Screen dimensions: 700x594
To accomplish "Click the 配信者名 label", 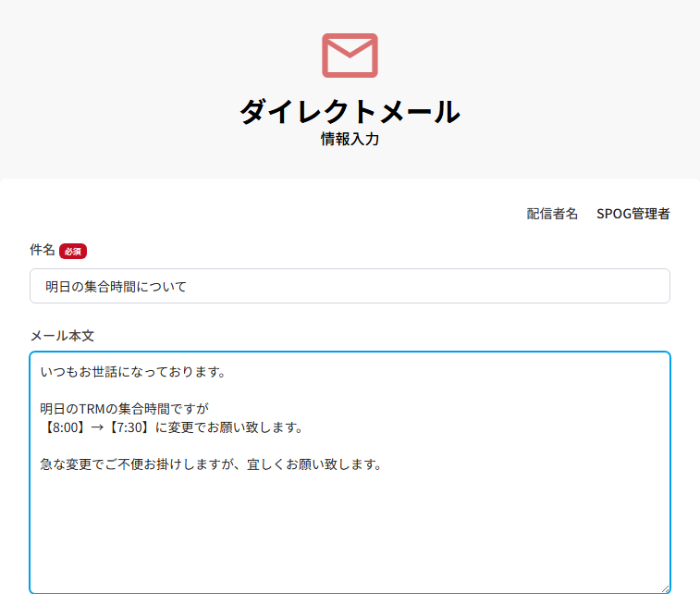I will 552,214.
